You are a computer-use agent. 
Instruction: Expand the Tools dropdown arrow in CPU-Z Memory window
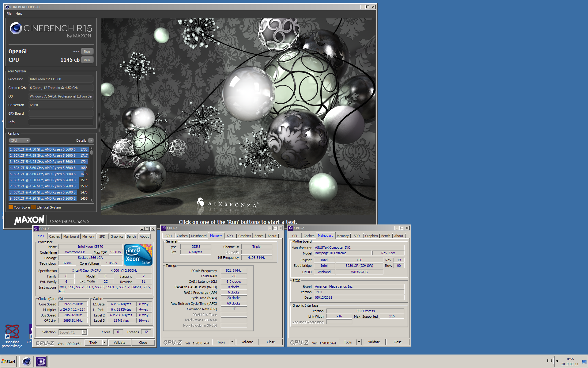(x=232, y=342)
